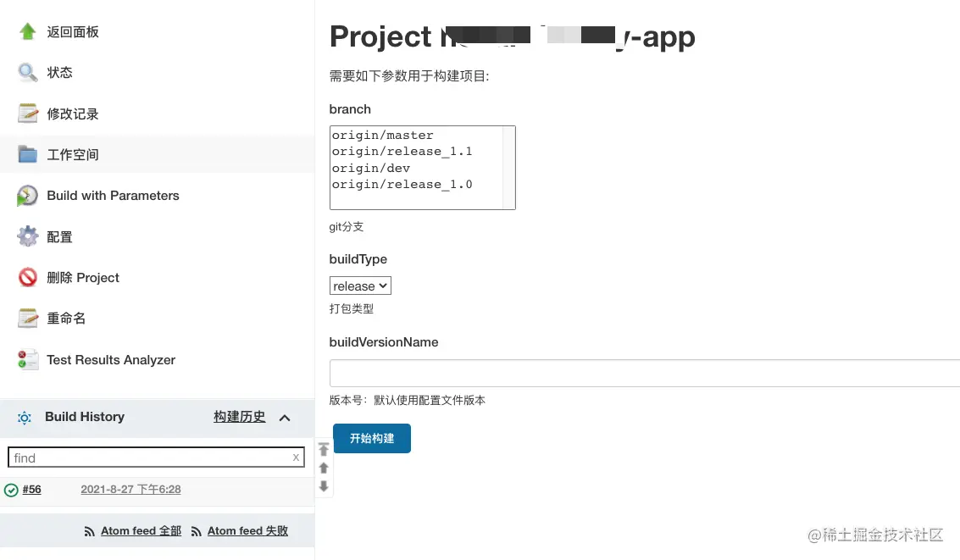960x560 pixels.
Task: Click the notepad icon beside 重命名
Action: [28, 319]
